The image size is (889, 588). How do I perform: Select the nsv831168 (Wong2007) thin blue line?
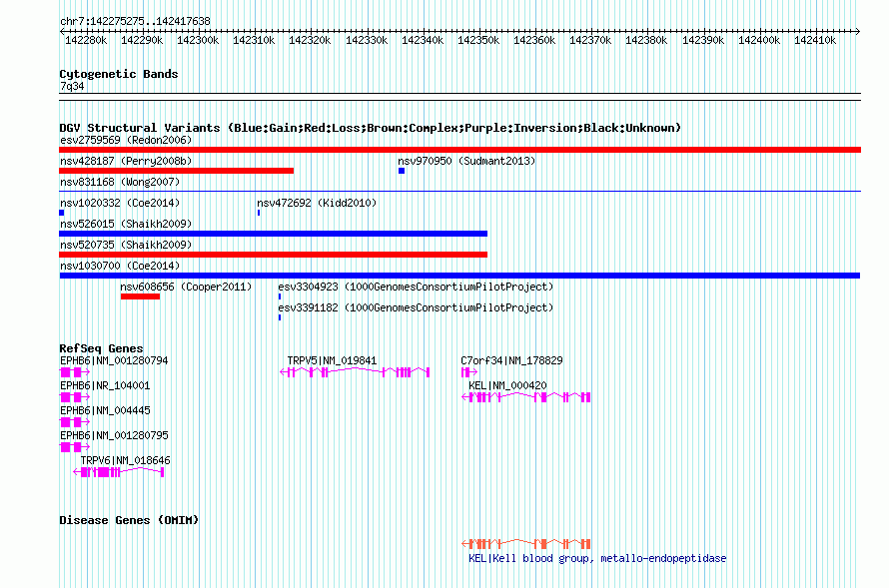459,192
